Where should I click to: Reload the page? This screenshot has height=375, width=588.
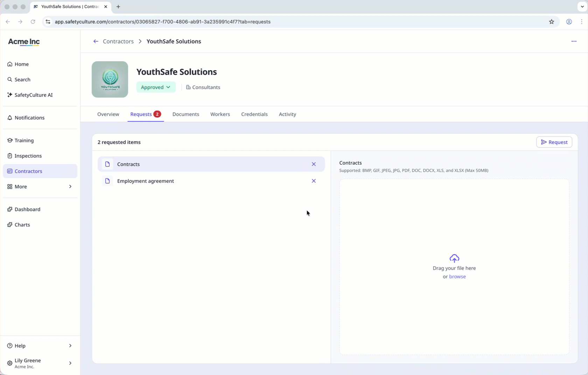point(33,22)
